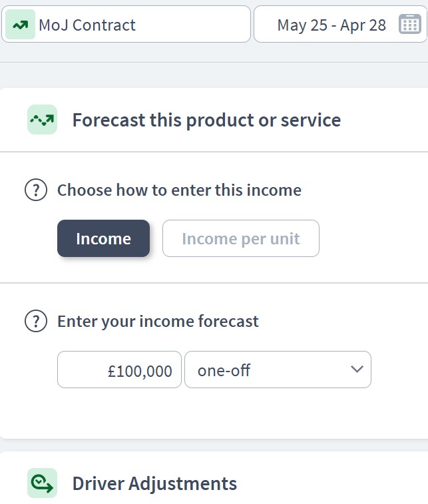The height and width of the screenshot is (504, 428).
Task: Click the Forecast this product section icon
Action: click(x=42, y=120)
